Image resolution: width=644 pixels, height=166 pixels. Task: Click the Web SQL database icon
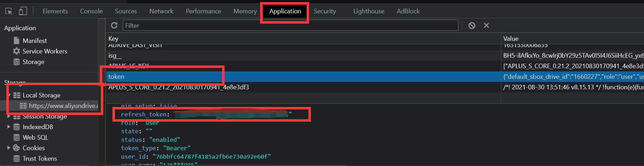click(17, 137)
